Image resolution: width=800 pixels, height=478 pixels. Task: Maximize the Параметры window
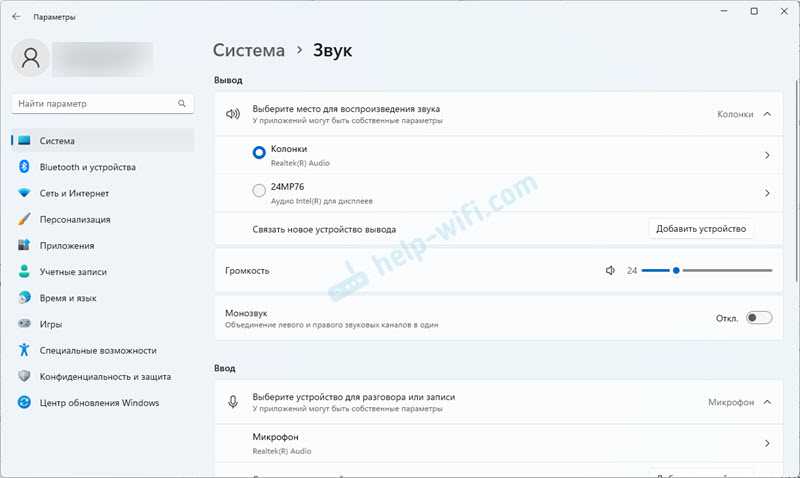click(754, 11)
